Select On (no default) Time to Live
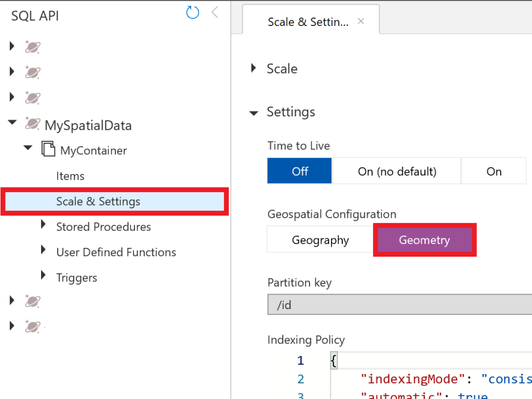The width and height of the screenshot is (532, 399). pos(397,171)
